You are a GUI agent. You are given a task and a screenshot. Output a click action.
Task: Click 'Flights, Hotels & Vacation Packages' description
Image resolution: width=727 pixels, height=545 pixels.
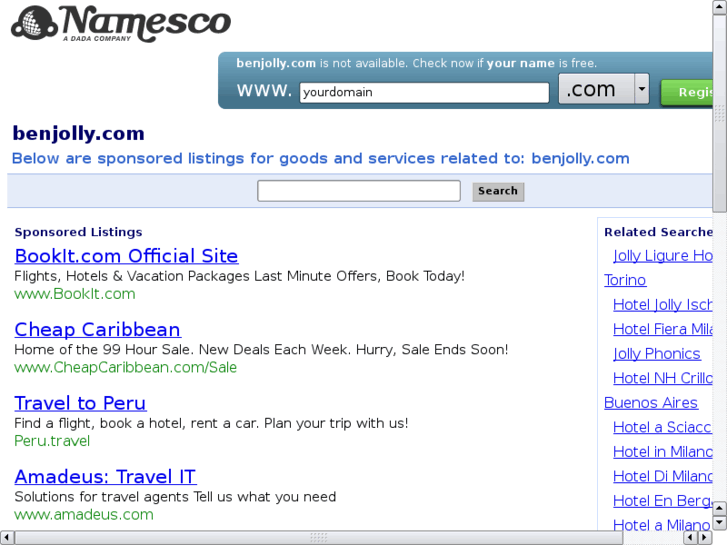[x=239, y=276]
